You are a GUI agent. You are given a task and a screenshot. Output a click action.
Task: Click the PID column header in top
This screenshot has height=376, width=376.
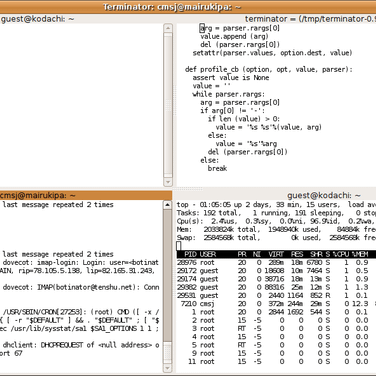click(x=190, y=254)
